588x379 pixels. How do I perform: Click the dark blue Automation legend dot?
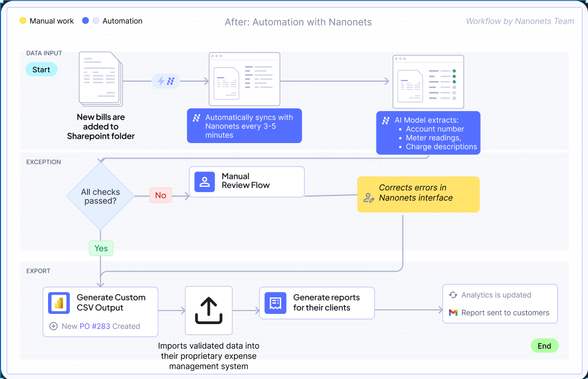tap(85, 21)
